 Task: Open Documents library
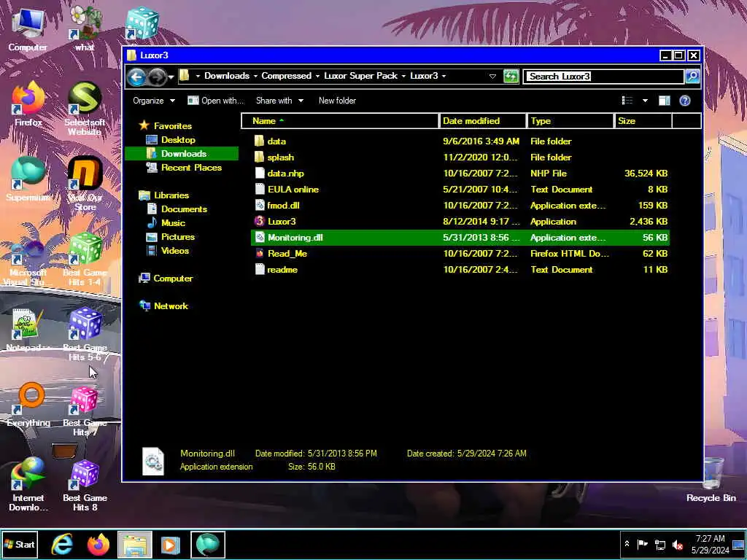[184, 209]
